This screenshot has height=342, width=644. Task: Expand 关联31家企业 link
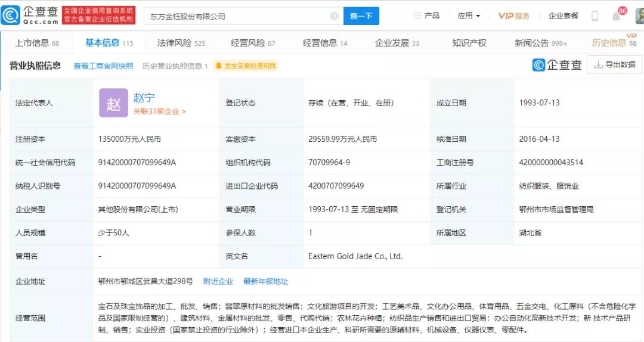[159, 111]
